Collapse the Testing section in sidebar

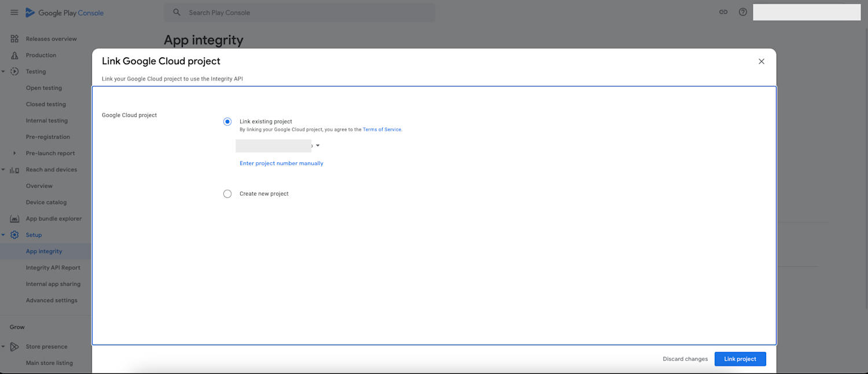click(5, 71)
